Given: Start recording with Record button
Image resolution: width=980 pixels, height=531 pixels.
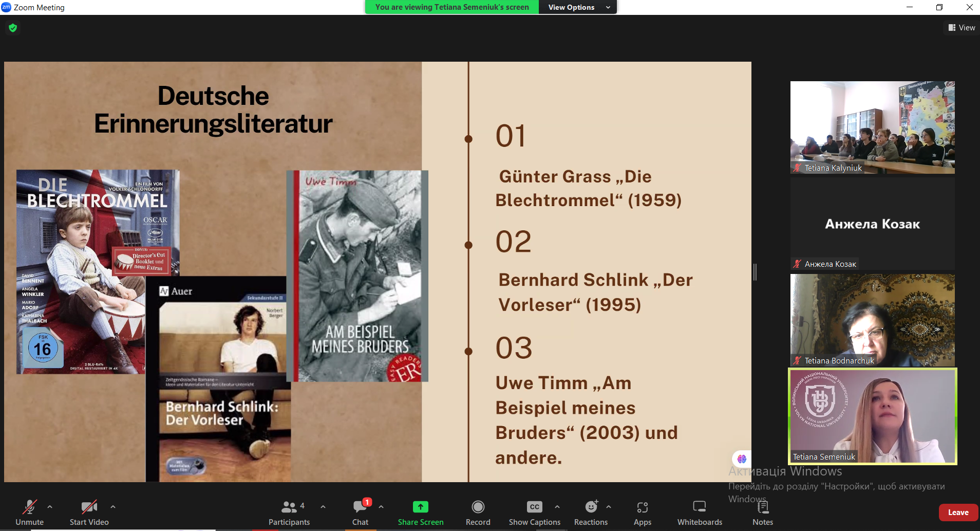Looking at the screenshot, I should 478,512.
